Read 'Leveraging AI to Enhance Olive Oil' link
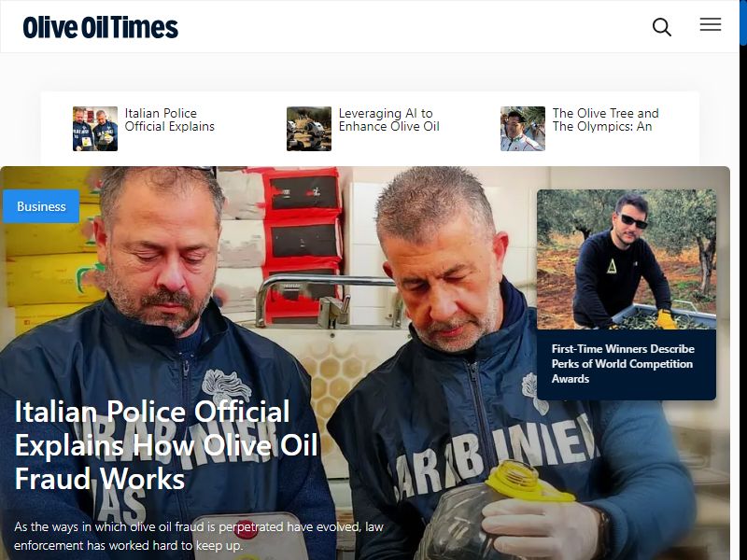Image resolution: width=747 pixels, height=560 pixels. click(x=388, y=119)
